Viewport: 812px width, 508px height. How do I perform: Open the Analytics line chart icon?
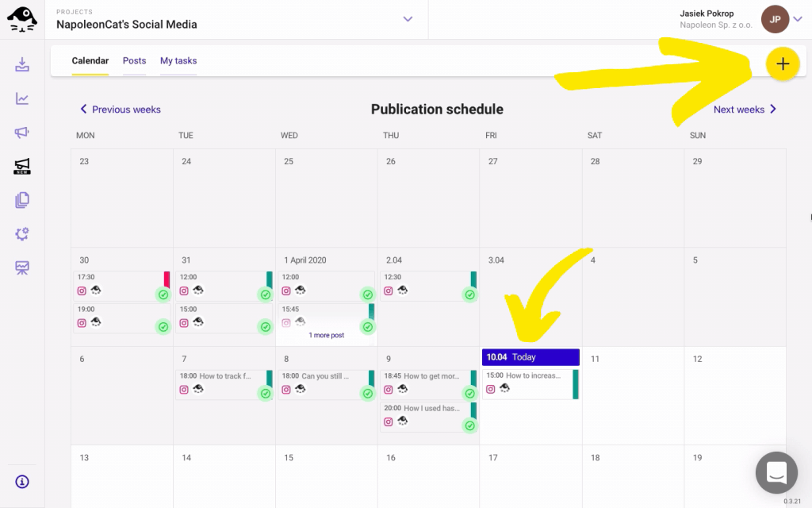point(21,98)
